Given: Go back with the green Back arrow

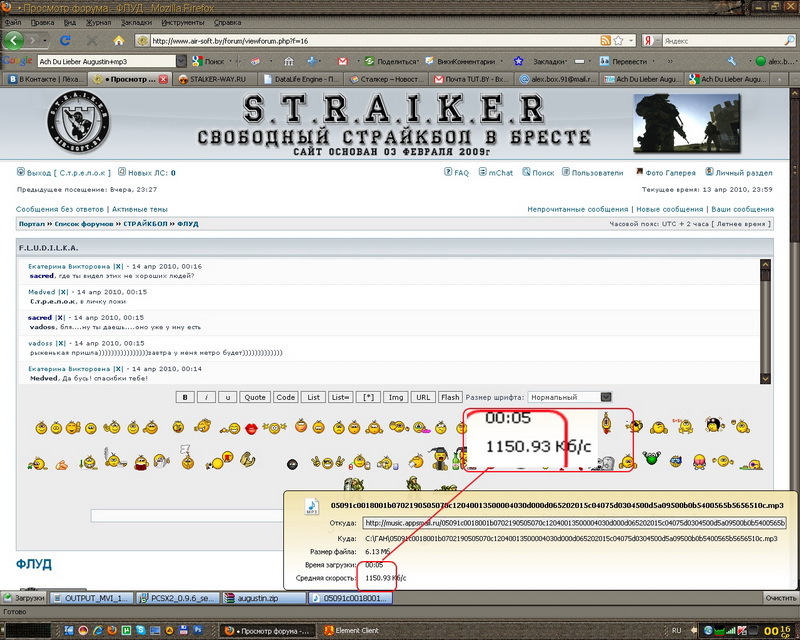Looking at the screenshot, I should [14, 40].
